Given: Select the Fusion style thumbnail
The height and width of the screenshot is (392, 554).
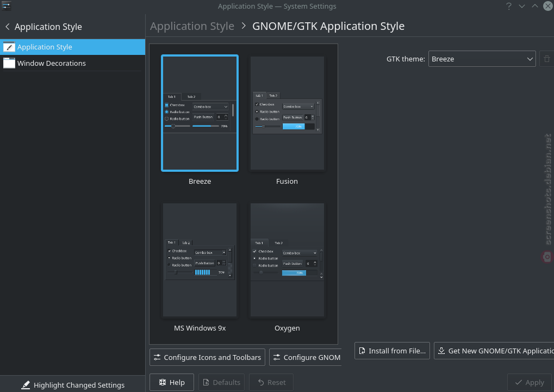Looking at the screenshot, I should (287, 113).
